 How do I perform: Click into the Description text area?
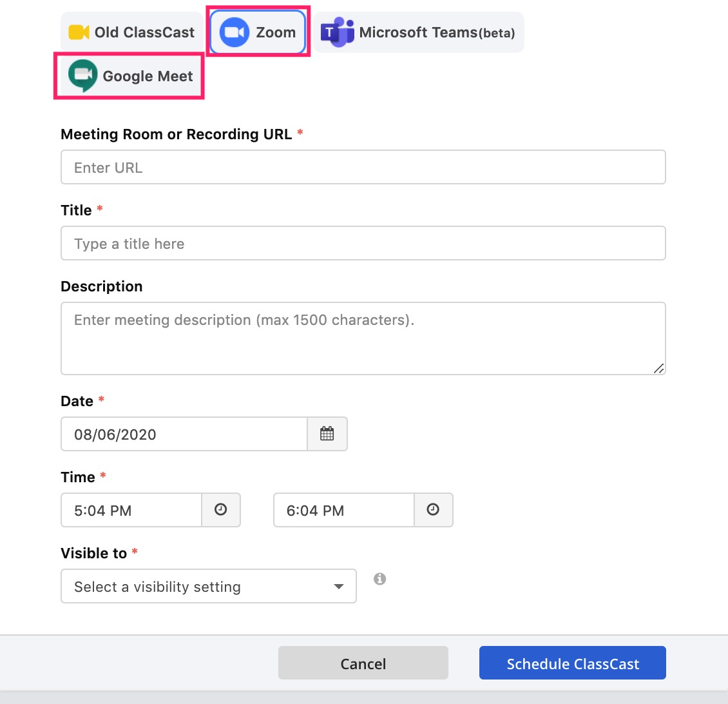coord(363,338)
